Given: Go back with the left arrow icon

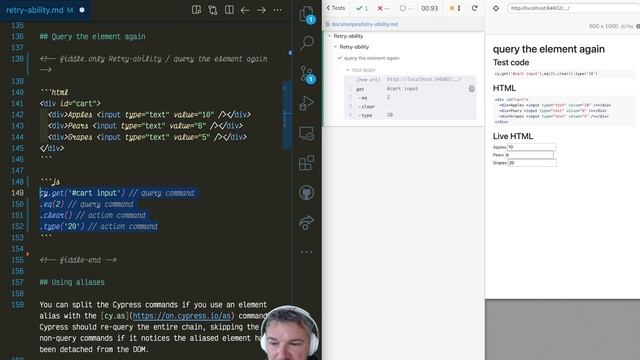Looking at the screenshot, I should [245, 10].
